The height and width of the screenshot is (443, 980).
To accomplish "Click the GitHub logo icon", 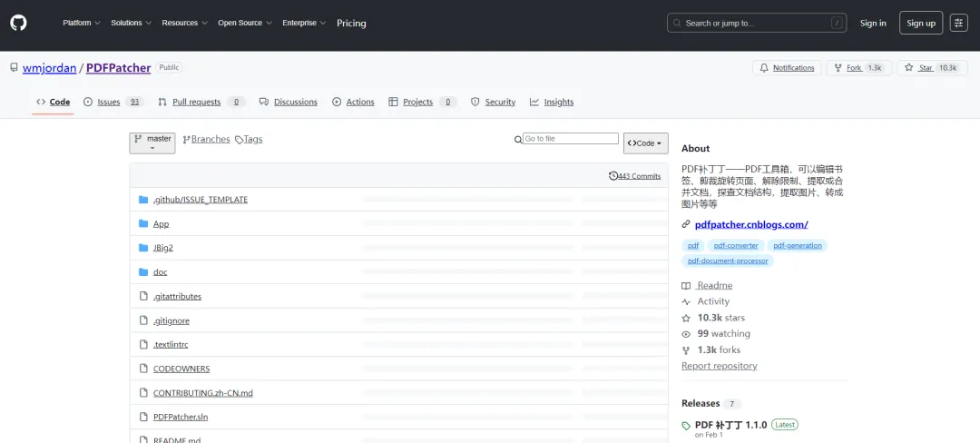I will [19, 23].
